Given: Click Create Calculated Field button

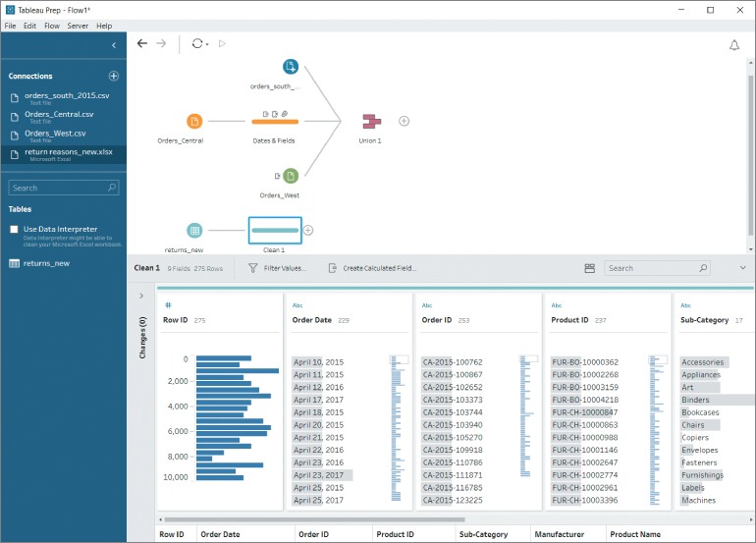Looking at the screenshot, I should click(372, 268).
